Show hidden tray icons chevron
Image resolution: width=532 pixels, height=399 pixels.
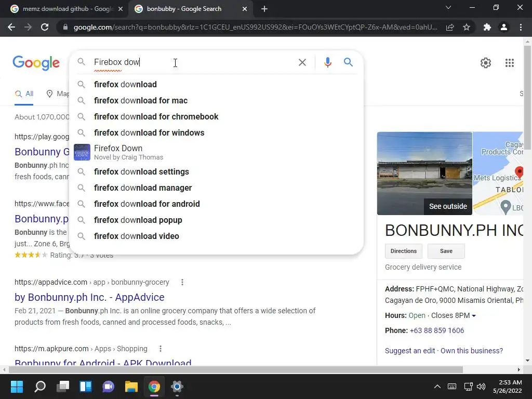coord(437,387)
